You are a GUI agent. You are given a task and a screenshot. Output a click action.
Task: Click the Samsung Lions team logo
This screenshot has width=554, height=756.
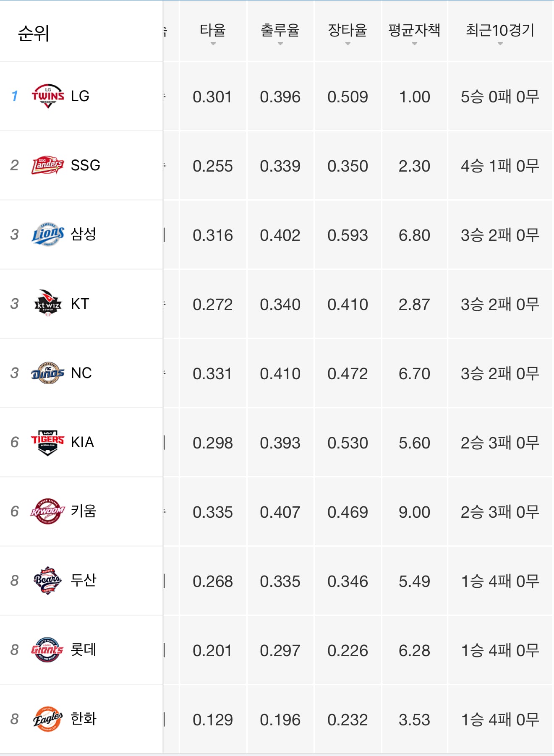[48, 235]
